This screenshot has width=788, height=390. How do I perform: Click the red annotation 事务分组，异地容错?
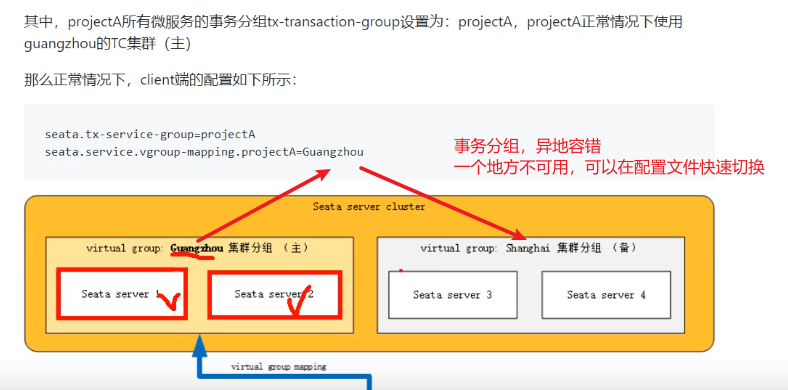[x=527, y=146]
